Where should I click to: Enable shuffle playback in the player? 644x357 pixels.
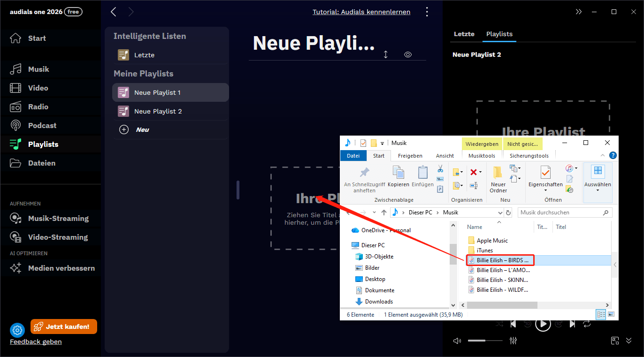[x=499, y=323]
